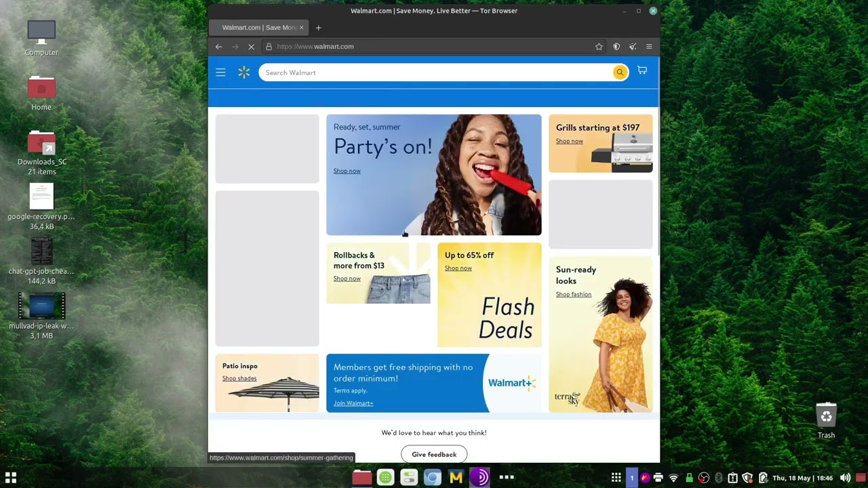Click the Patio inspo heading
The height and width of the screenshot is (488, 868).
coord(240,366)
